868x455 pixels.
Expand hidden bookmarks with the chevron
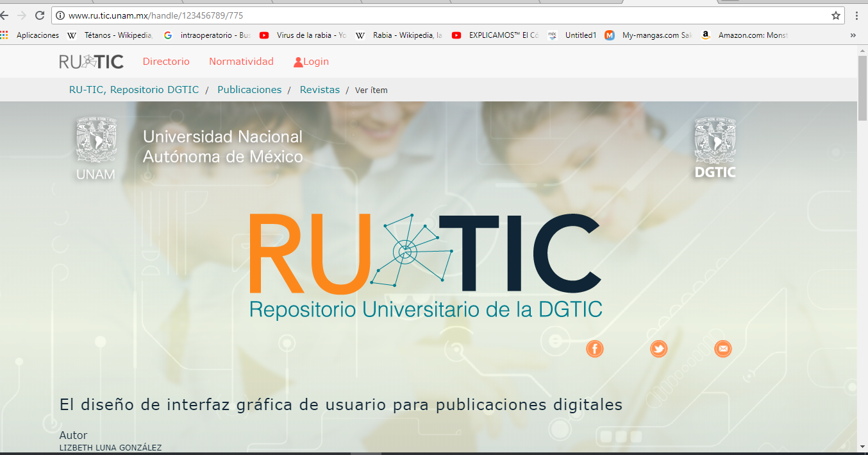click(853, 35)
